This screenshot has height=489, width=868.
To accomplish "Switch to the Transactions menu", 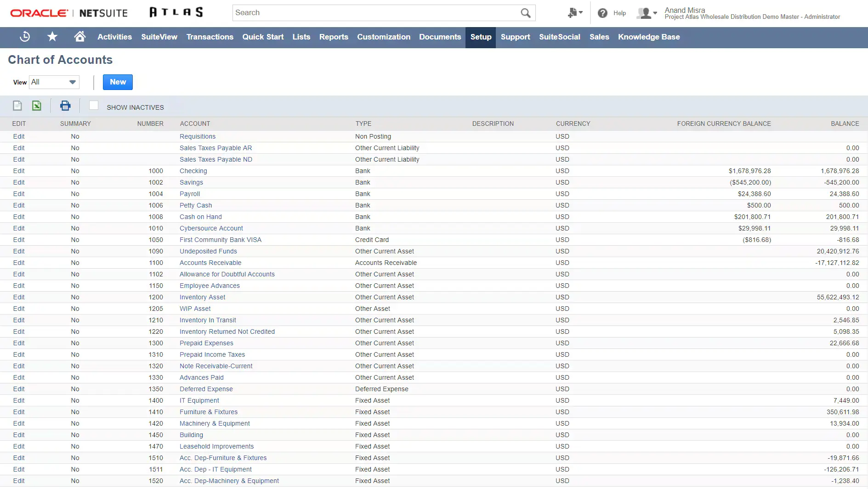I will 210,37.
